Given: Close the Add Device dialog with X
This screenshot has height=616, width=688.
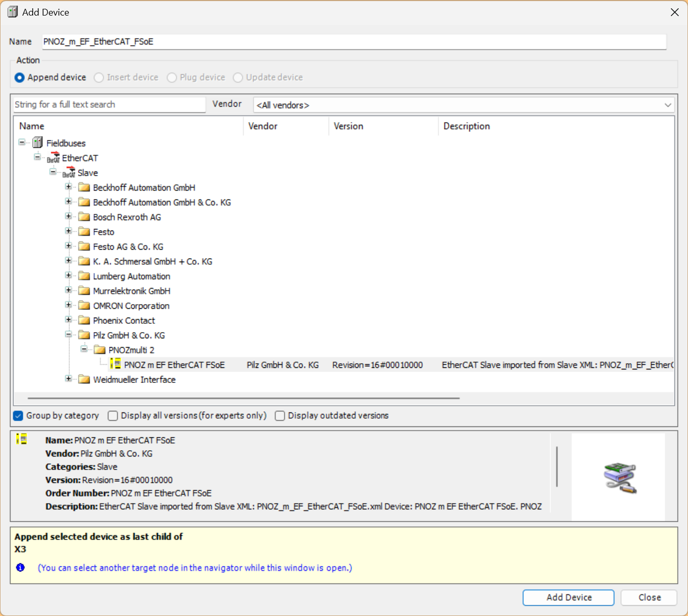Looking at the screenshot, I should 675,12.
